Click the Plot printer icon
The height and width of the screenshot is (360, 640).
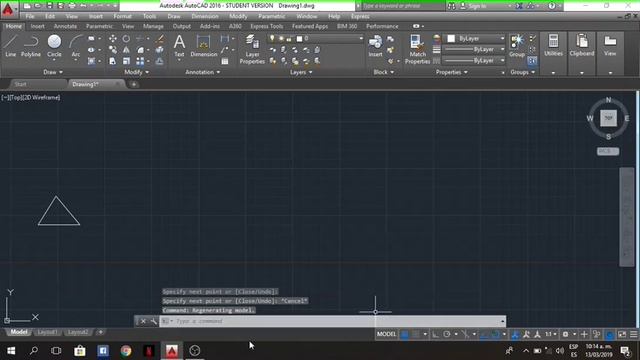[x=72, y=6]
